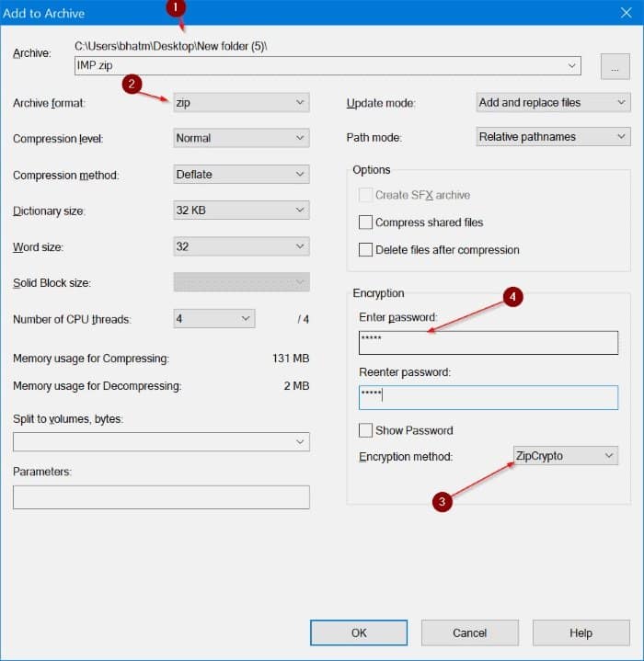Click the Options group label
Screen dimensions: 644x661
click(372, 170)
